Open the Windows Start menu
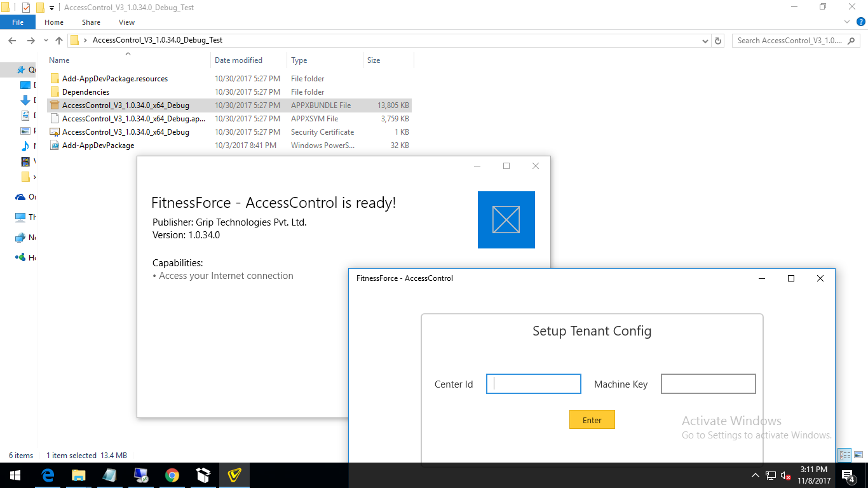Screen dimensions: 868x488 [x=15, y=475]
